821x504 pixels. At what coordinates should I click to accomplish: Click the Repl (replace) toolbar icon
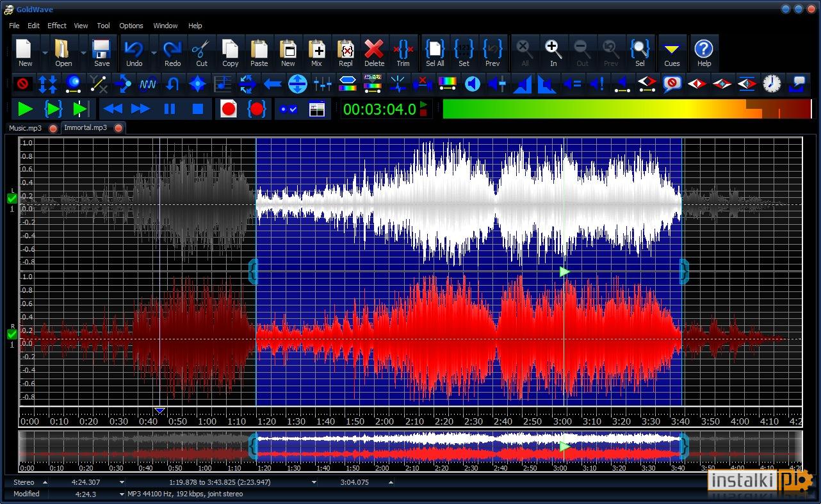click(345, 53)
